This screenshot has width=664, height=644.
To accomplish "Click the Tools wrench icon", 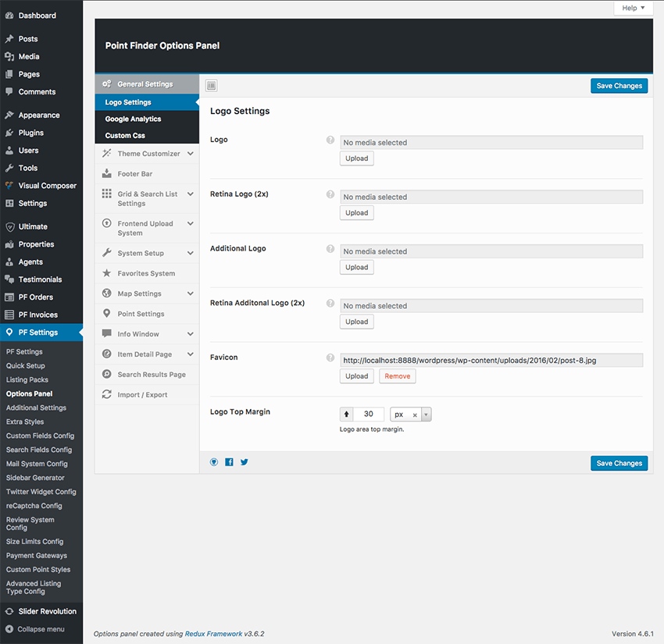I will click(x=9, y=168).
